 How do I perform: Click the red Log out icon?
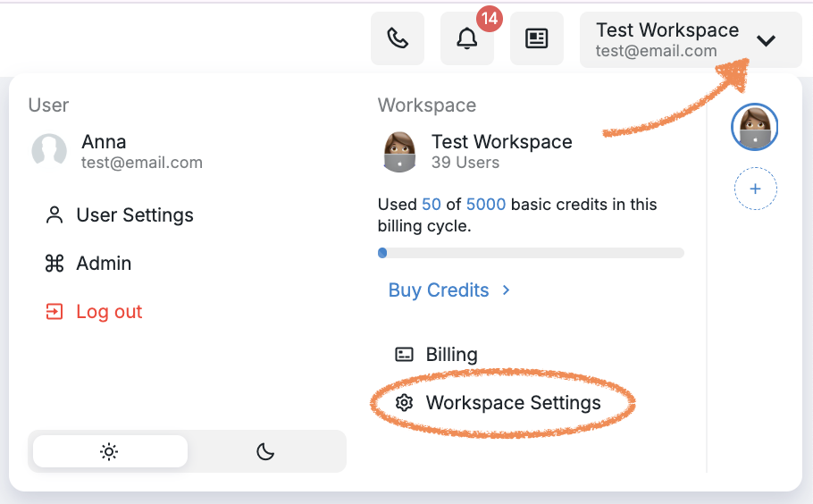click(54, 312)
